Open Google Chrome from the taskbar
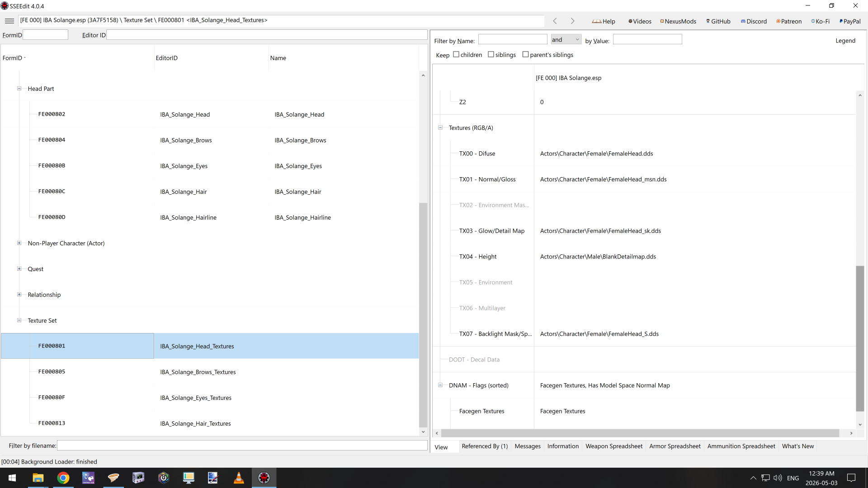 (63, 478)
